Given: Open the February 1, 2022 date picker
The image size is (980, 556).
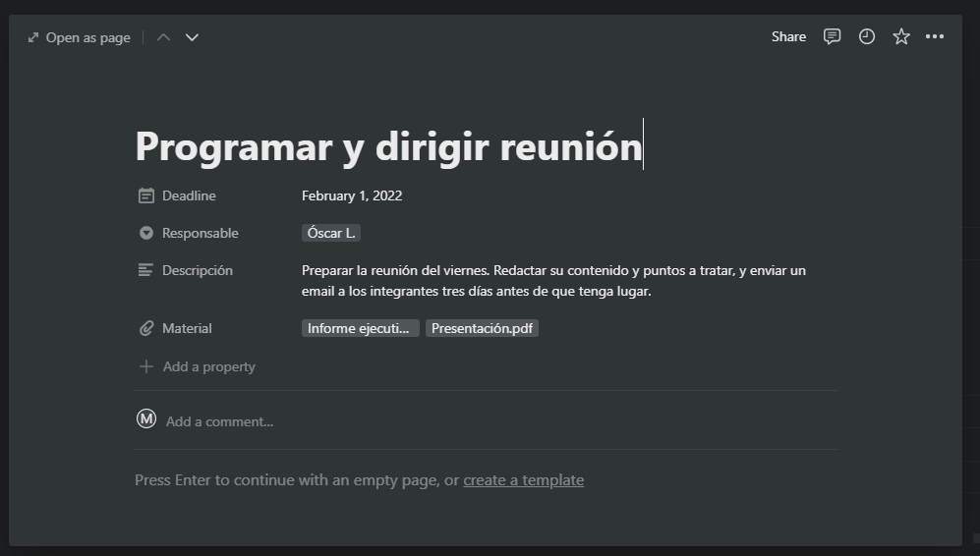Looking at the screenshot, I should (x=352, y=195).
